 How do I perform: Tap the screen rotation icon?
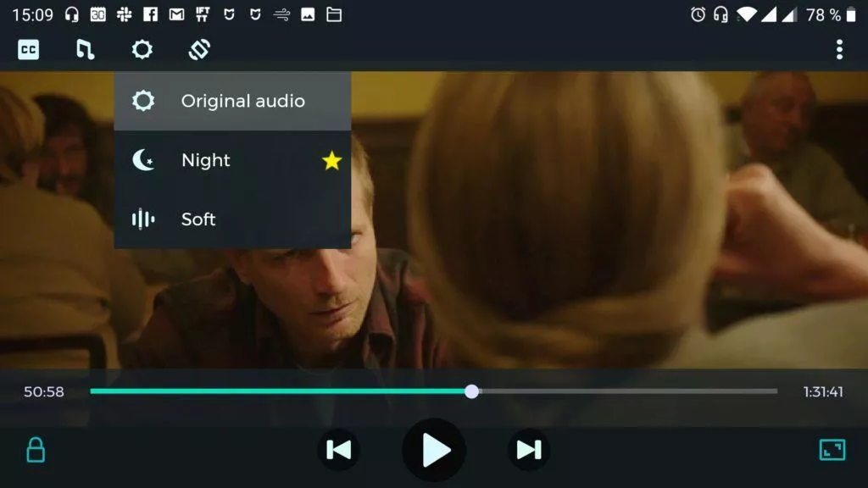[199, 49]
